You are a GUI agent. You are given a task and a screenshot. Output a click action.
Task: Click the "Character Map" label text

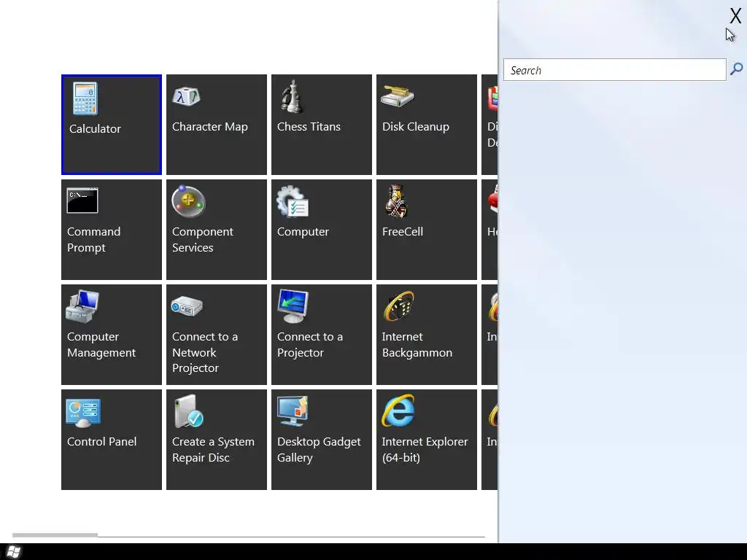tap(209, 127)
